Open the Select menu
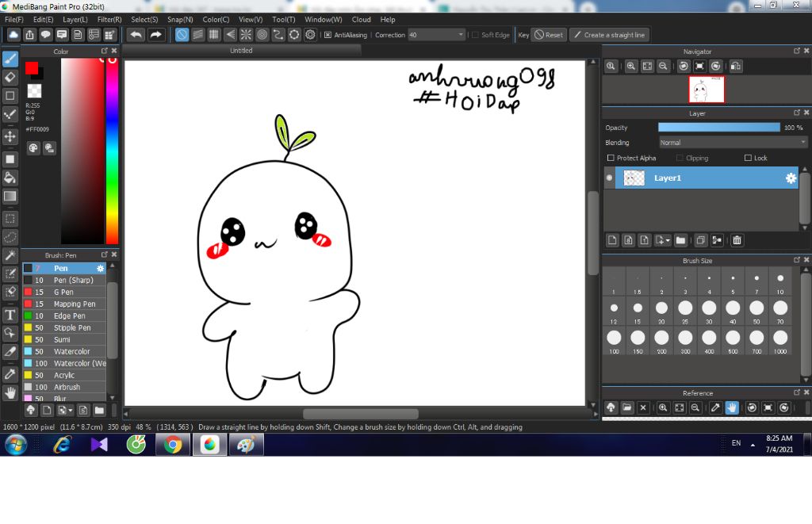 tap(144, 19)
